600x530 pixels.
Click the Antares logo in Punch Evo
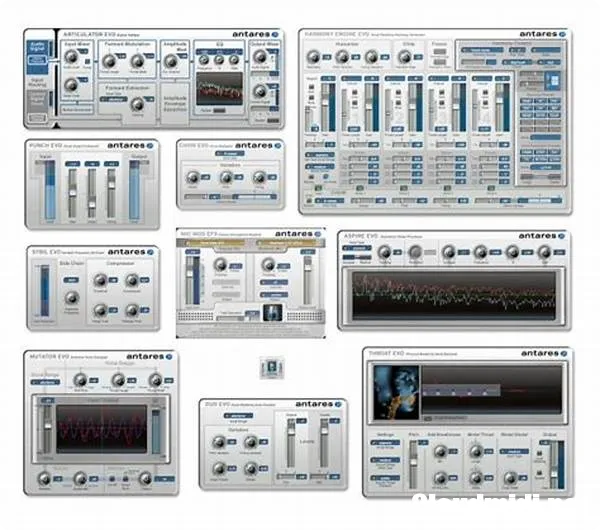point(137,145)
